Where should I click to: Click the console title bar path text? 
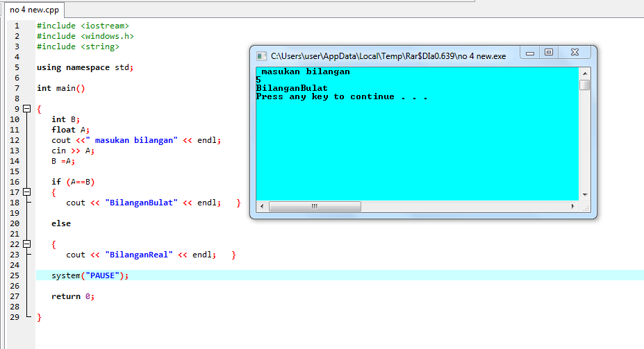tap(388, 56)
